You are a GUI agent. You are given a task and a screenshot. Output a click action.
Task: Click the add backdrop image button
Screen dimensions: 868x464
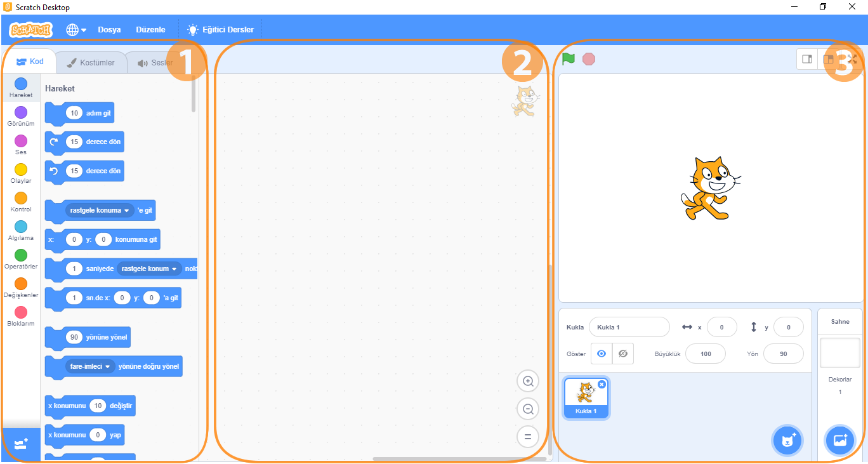tap(840, 440)
